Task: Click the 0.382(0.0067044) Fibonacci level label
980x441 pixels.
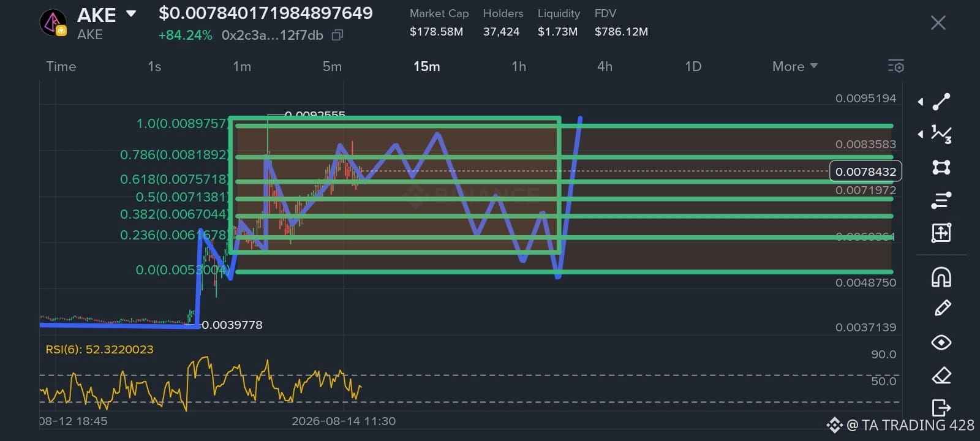Action: coord(174,214)
